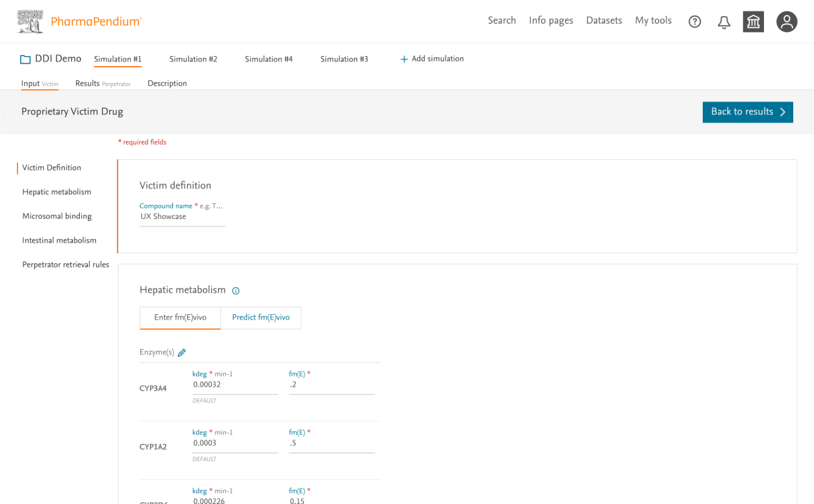The height and width of the screenshot is (504, 814).
Task: Jump to Intestinal metabolism section
Action: coord(60,240)
